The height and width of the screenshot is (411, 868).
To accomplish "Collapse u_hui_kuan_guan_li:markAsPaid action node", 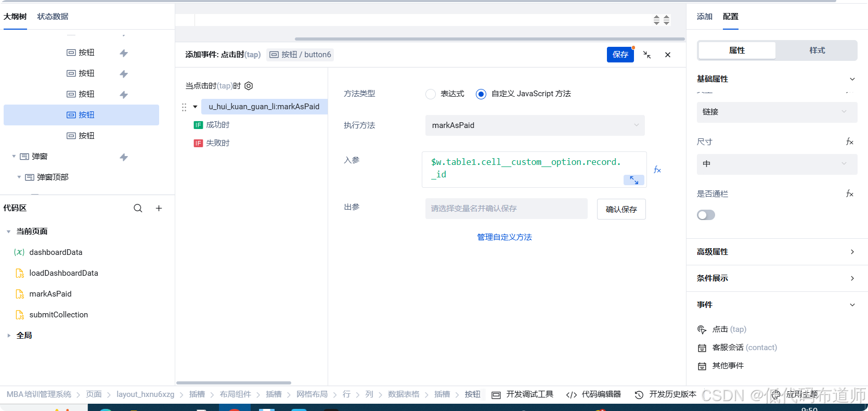I will pyautogui.click(x=195, y=107).
